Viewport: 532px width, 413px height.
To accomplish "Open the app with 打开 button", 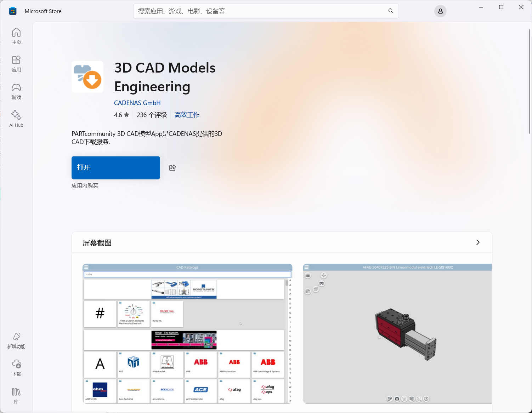I will [116, 168].
